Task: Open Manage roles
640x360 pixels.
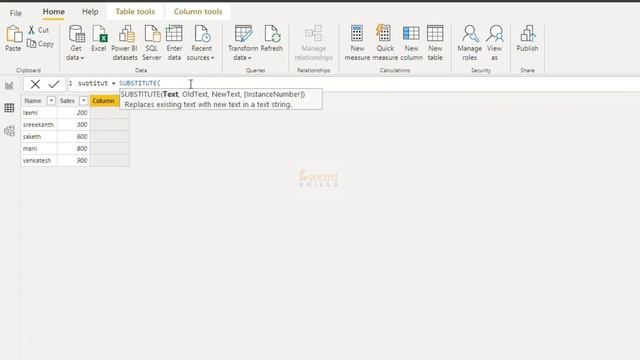Action: click(x=469, y=42)
